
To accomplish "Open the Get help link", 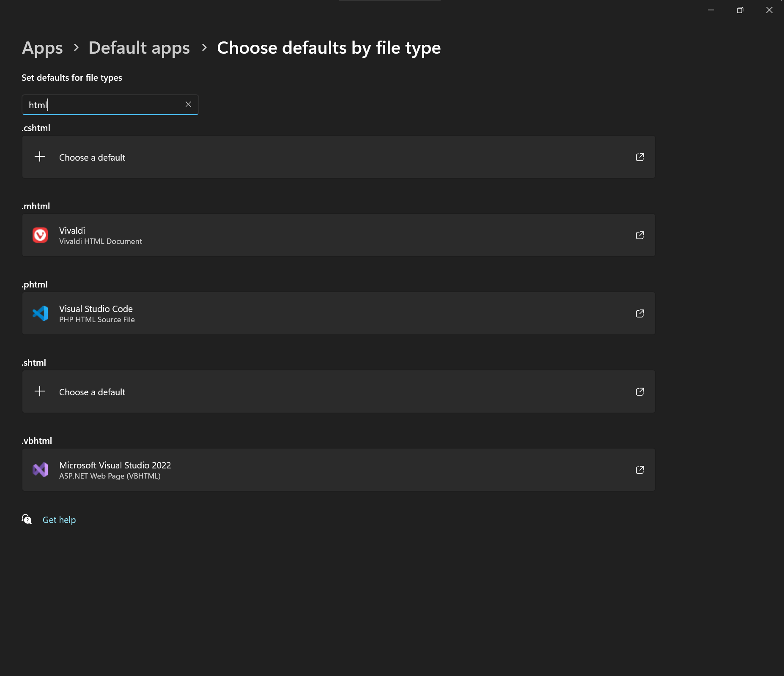I will coord(59,520).
